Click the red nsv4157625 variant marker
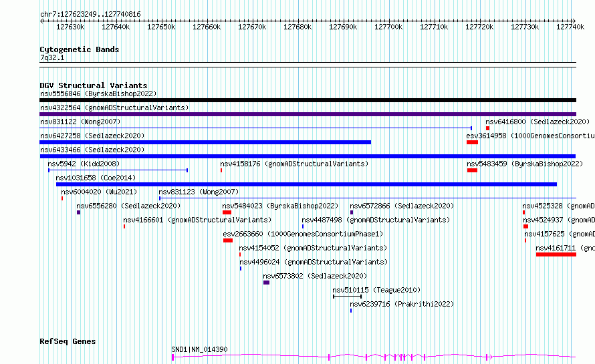This screenshot has height=364, width=595. click(x=525, y=240)
